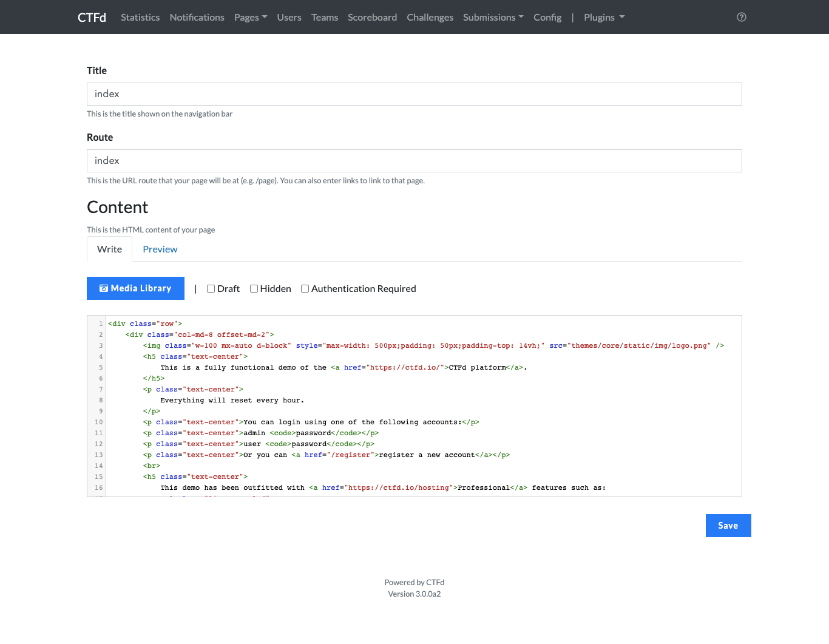Expand the Plugins dropdown menu
The image size is (829, 644).
pos(604,17)
